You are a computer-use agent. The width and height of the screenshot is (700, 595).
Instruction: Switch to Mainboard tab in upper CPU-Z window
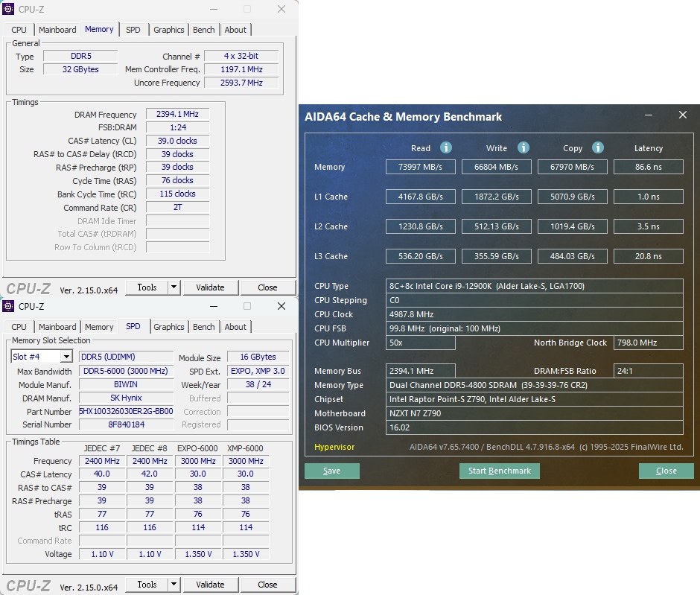coord(57,30)
